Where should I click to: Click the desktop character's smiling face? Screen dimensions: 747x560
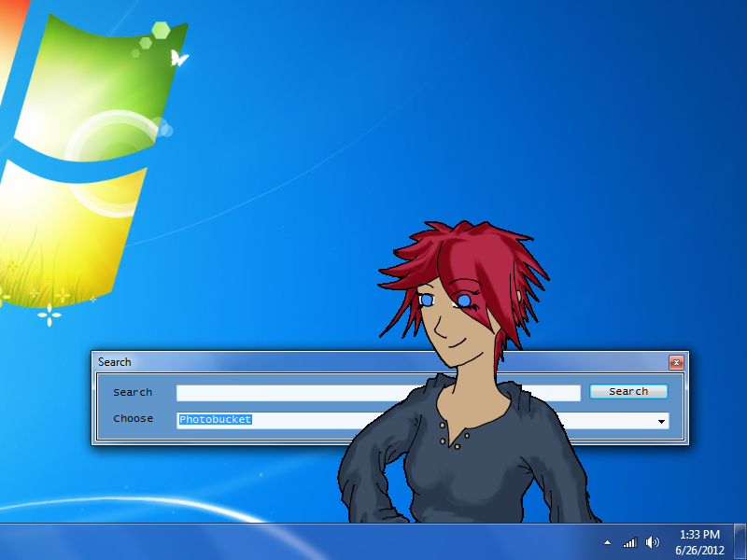tap(458, 327)
